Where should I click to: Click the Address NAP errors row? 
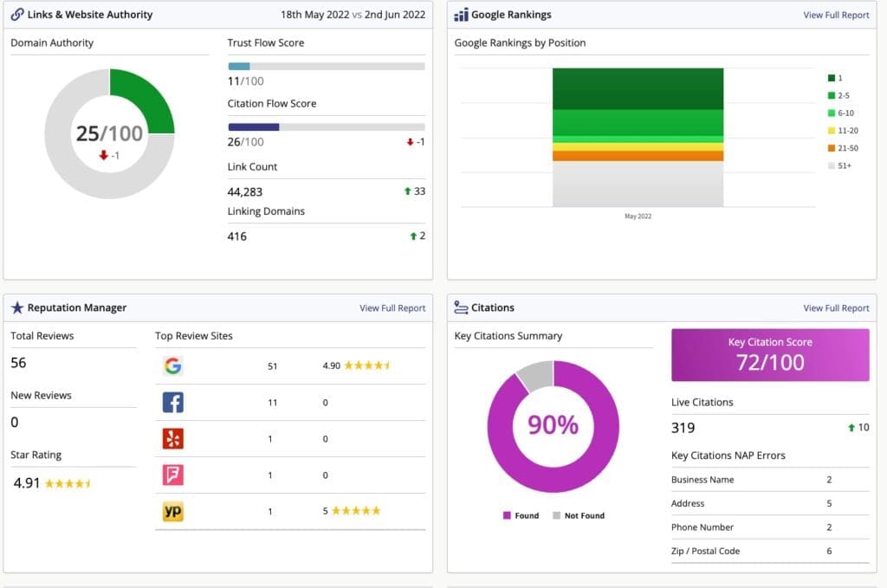point(770,503)
